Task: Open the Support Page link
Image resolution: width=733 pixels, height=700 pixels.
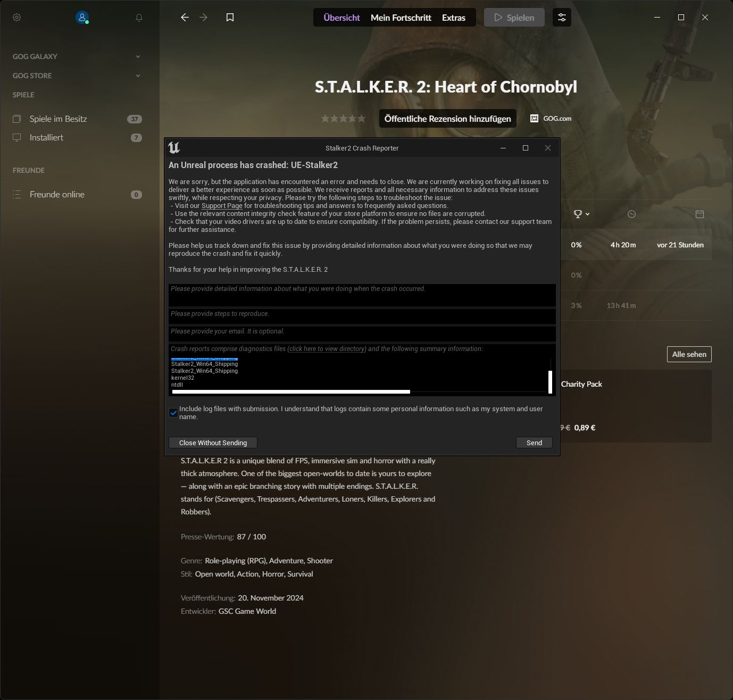Action: tap(222, 206)
